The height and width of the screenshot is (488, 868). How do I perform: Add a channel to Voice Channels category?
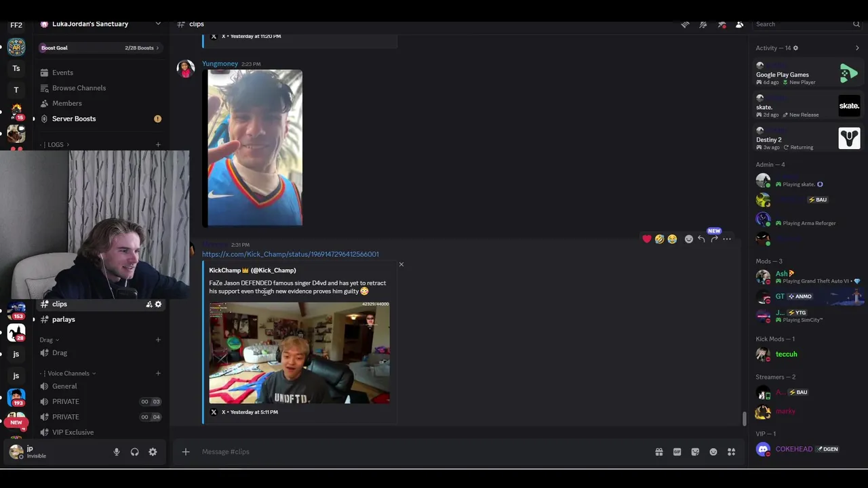[x=158, y=373]
